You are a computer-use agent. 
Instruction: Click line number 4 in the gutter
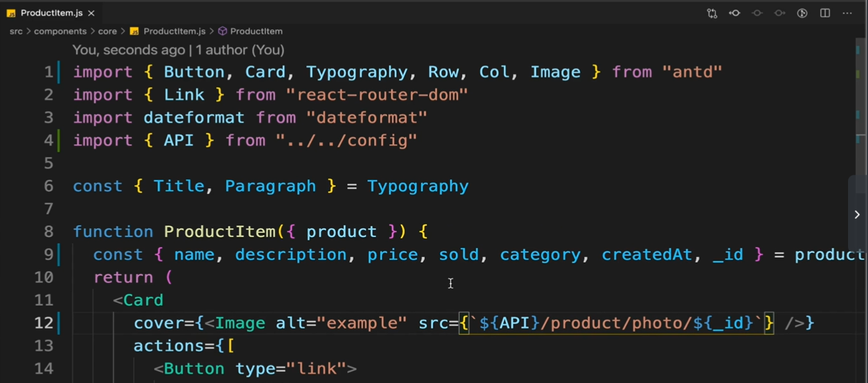tap(49, 140)
